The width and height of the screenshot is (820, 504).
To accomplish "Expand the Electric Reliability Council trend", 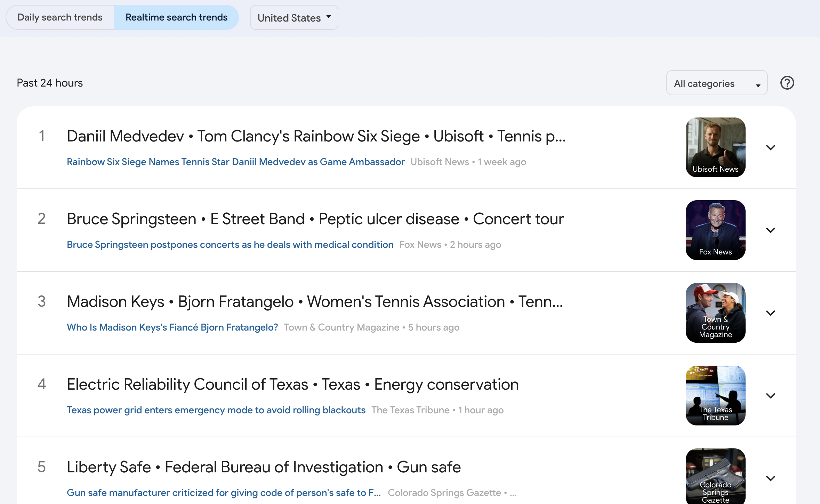I will tap(771, 396).
